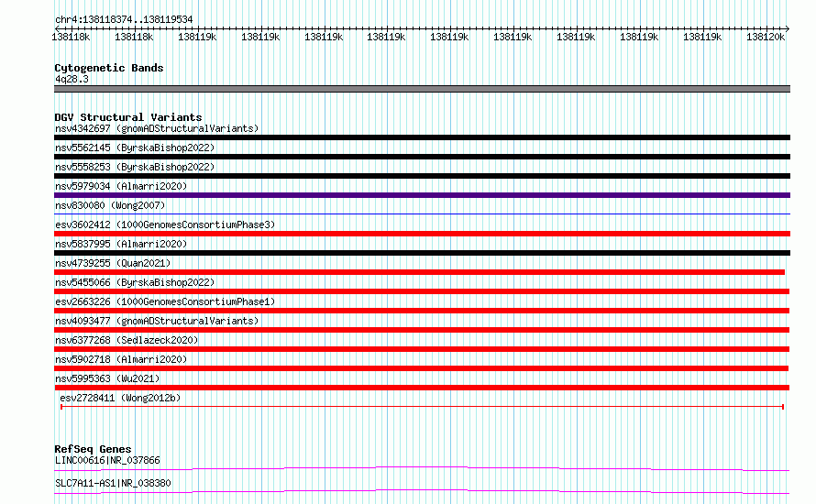Click the red nsv5902718 variant bar

[421, 368]
